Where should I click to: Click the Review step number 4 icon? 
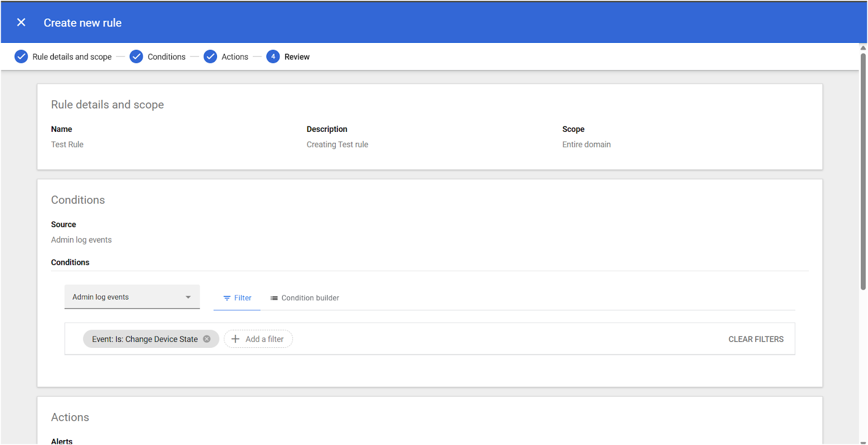click(x=273, y=56)
